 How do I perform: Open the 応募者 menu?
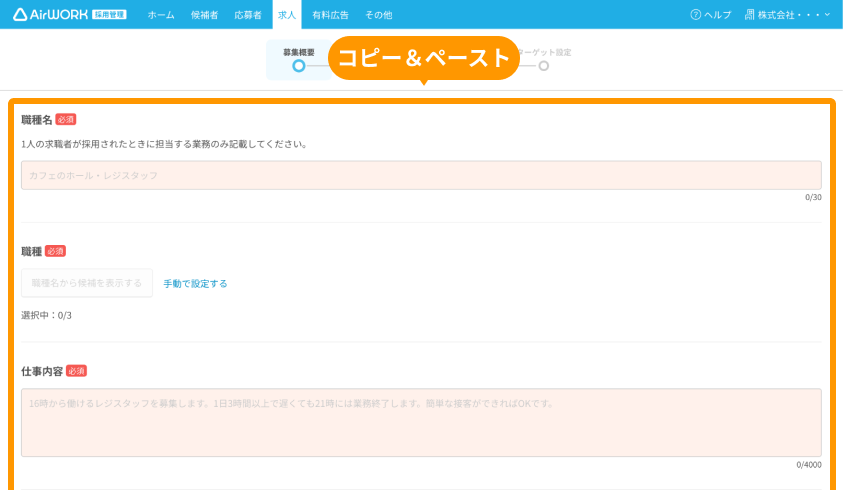click(248, 15)
